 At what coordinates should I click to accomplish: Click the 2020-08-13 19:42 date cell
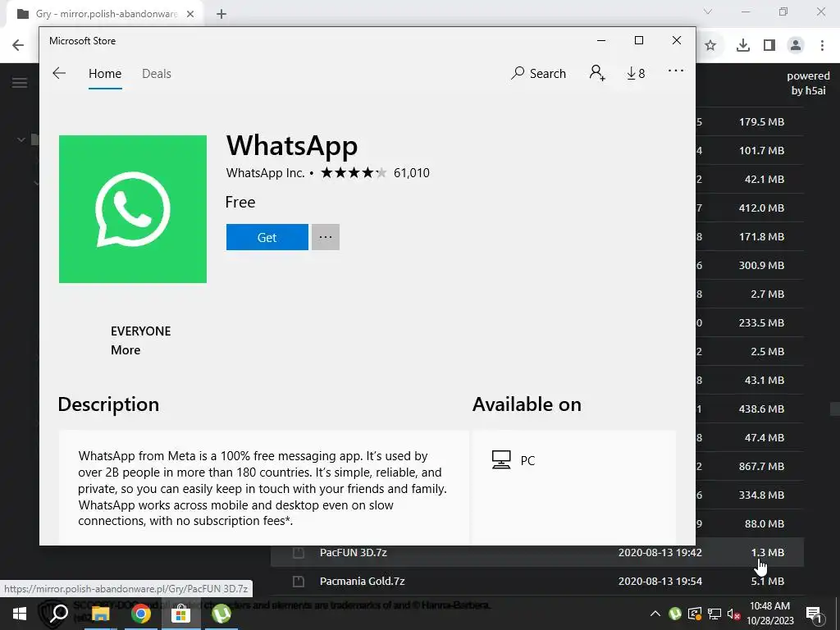[x=660, y=552]
